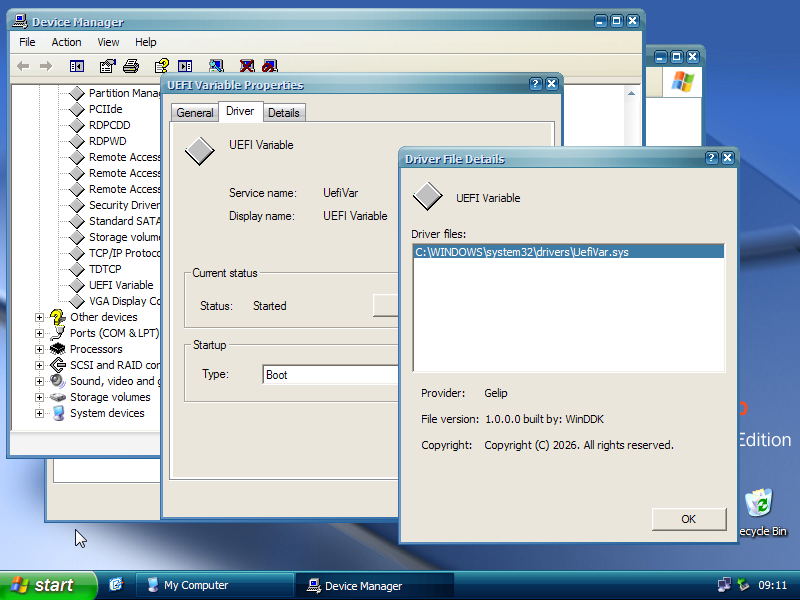Toggle the console tree pane icon

(x=77, y=66)
